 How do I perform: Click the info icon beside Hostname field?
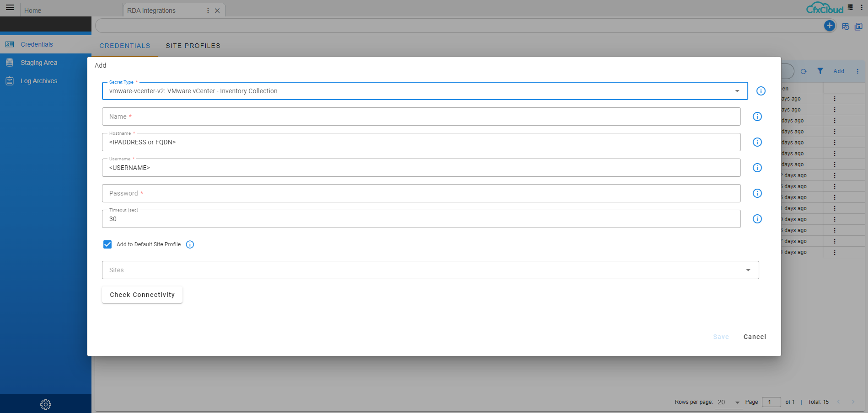point(757,142)
